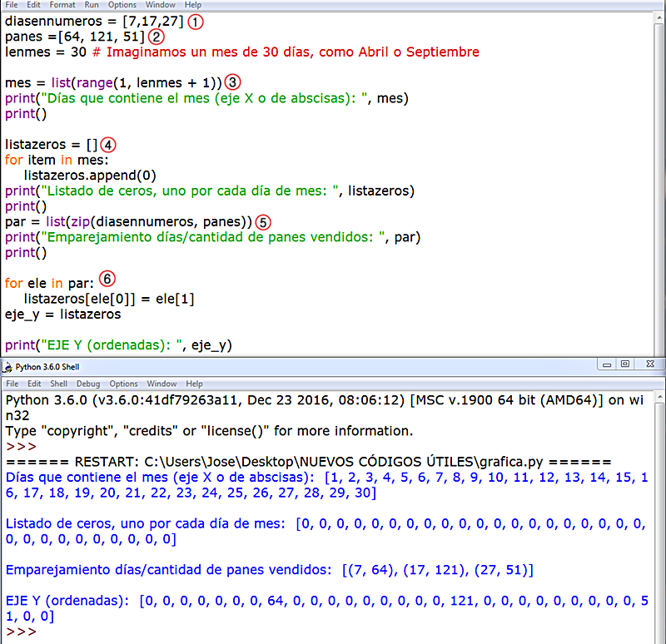Click the Python Shell title bar icon
The height and width of the screenshot is (644, 666).
8,366
